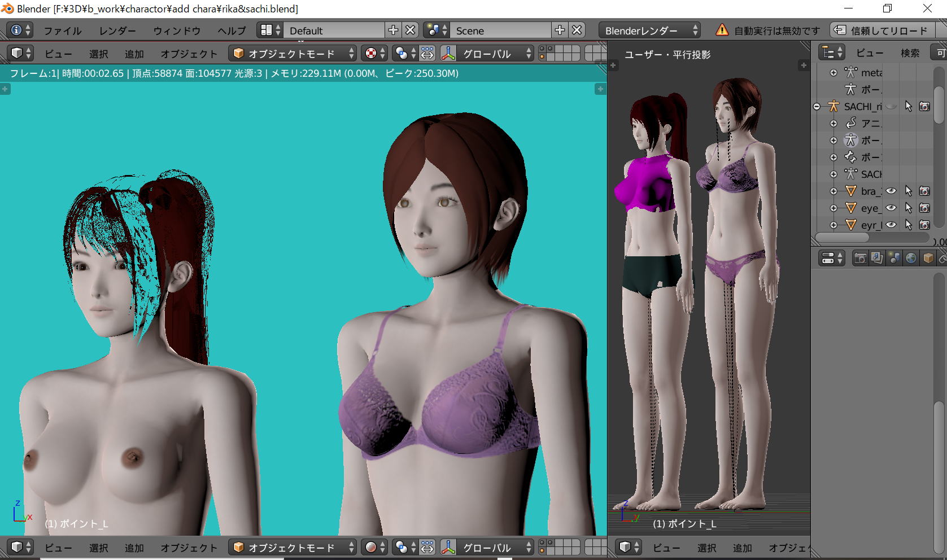Screen dimensions: 947x560
Task: Open the ファイル (File) menu
Action: coord(62,30)
